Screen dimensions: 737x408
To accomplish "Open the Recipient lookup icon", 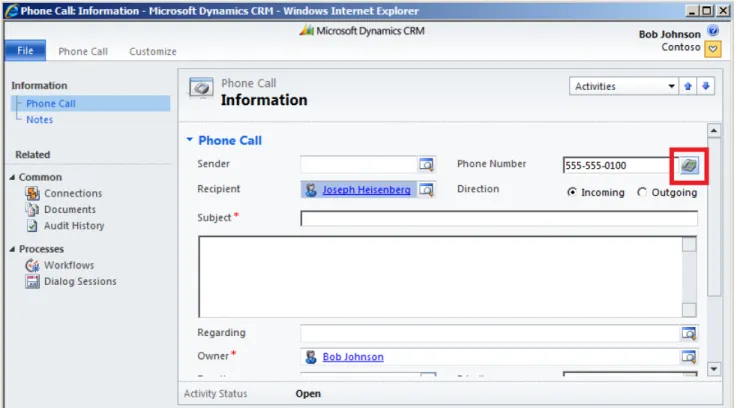I will [x=426, y=190].
